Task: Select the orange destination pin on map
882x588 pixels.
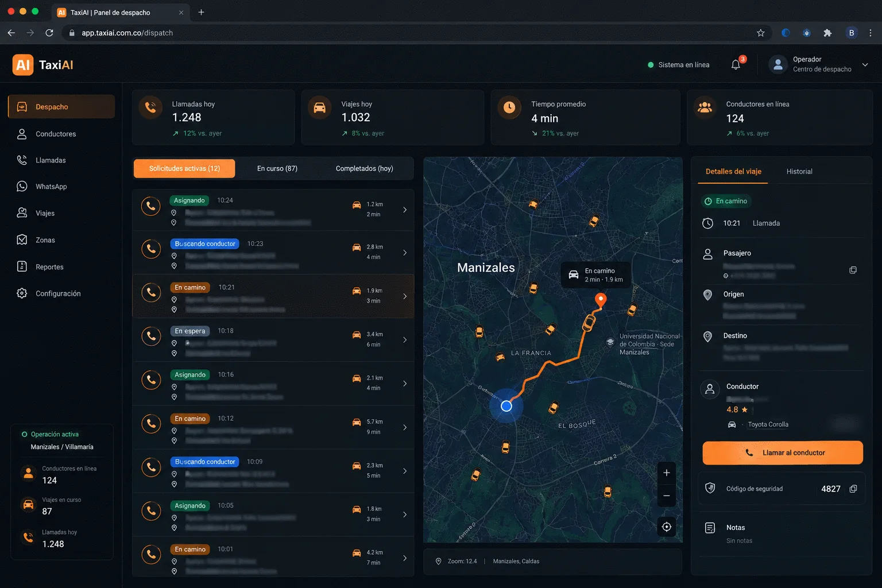Action: (x=601, y=299)
